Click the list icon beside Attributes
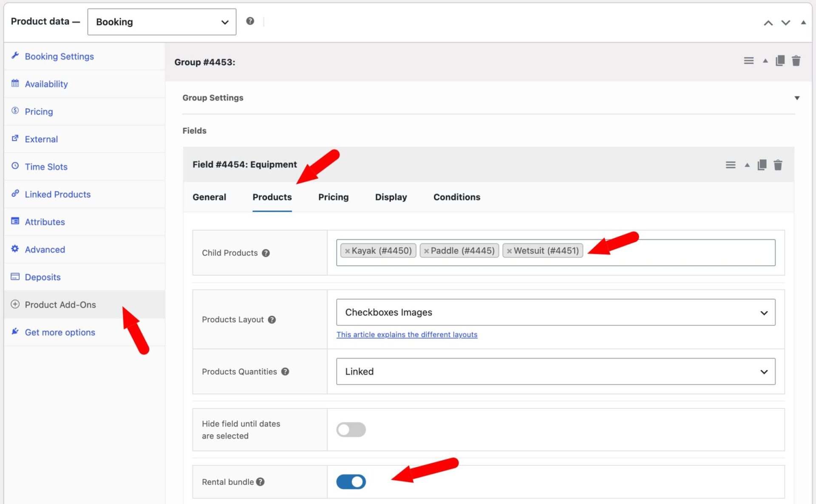This screenshot has width=816, height=504. 15,221
